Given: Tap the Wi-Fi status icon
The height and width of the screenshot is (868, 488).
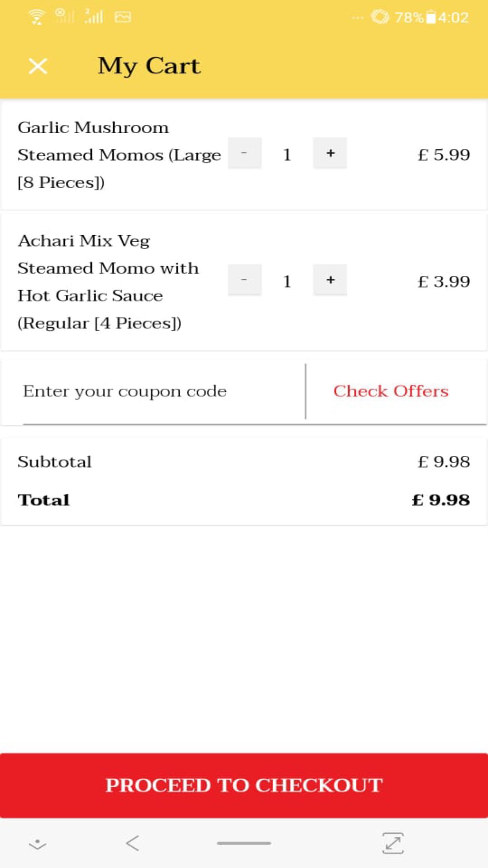Looking at the screenshot, I should pos(37,17).
